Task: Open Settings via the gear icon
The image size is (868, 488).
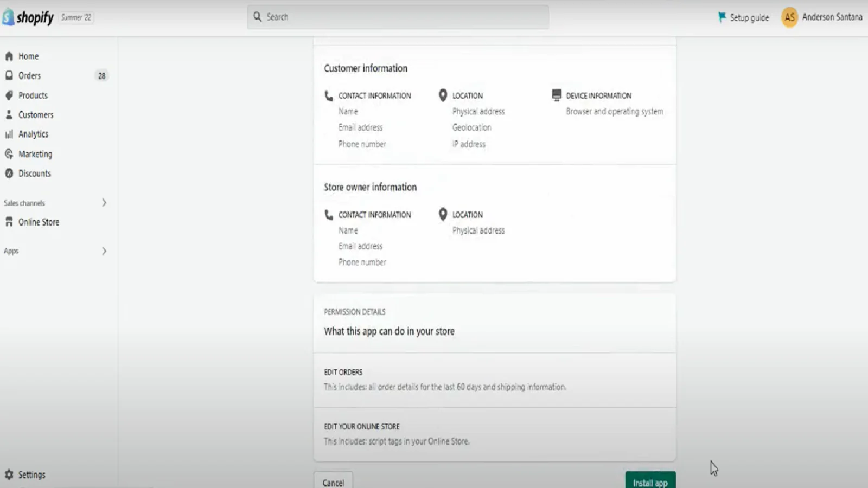Action: pyautogui.click(x=9, y=474)
